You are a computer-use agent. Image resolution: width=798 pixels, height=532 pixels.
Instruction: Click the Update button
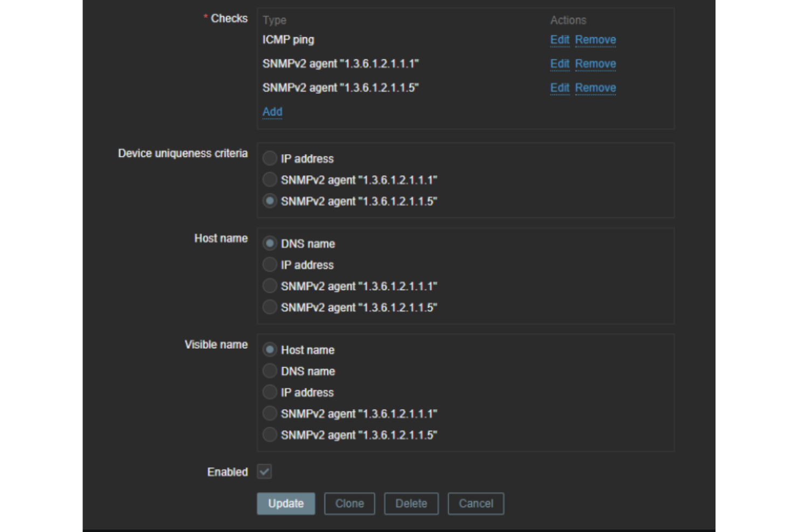(x=286, y=503)
